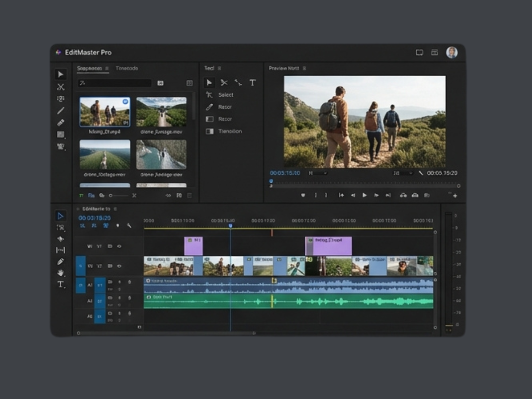Go to the previous frame in preview

coord(353,195)
